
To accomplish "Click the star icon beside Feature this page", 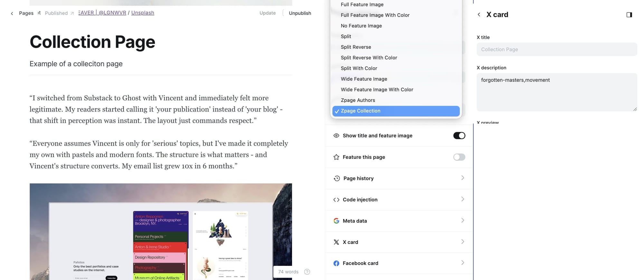I will pos(336,157).
